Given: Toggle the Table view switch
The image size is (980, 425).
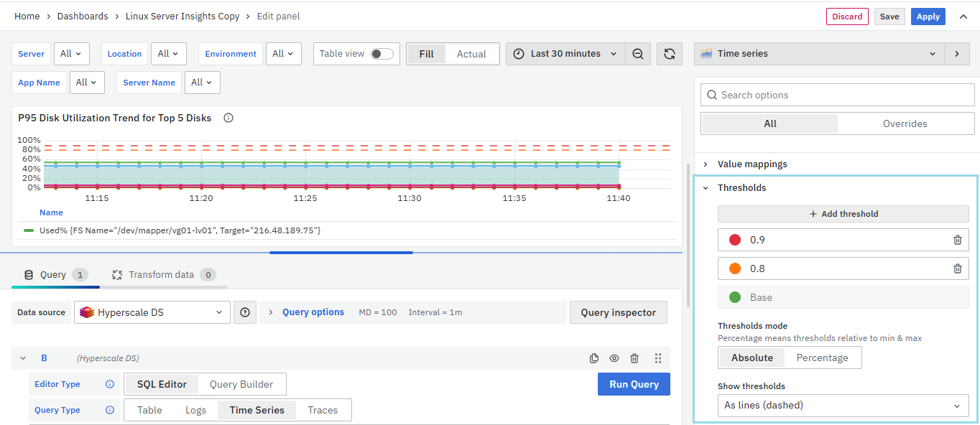Looking at the screenshot, I should (382, 54).
